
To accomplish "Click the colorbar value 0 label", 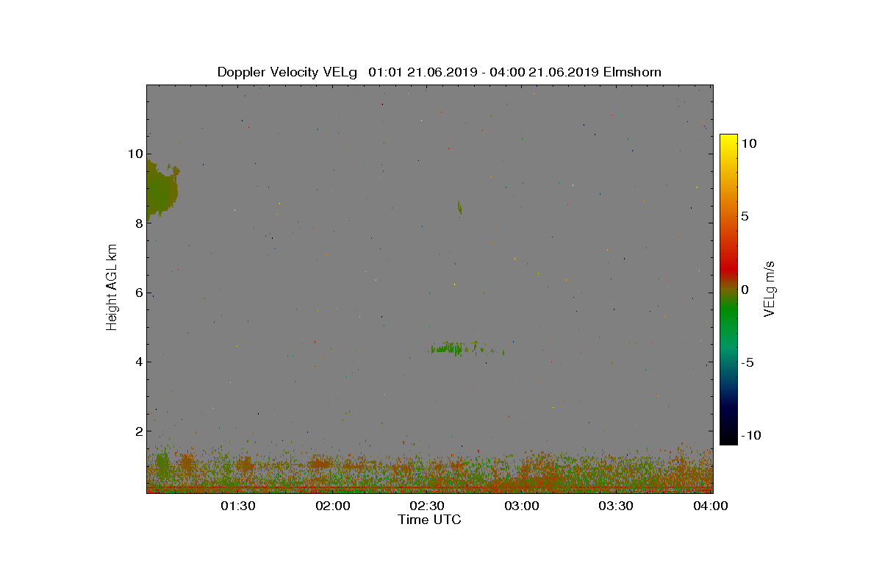I will [745, 290].
